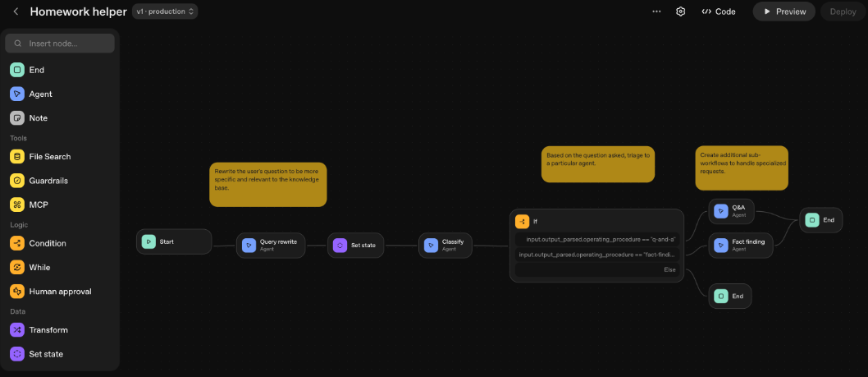This screenshot has height=377, width=868.
Task: Click the yellow triage note on canvas
Action: click(x=599, y=163)
